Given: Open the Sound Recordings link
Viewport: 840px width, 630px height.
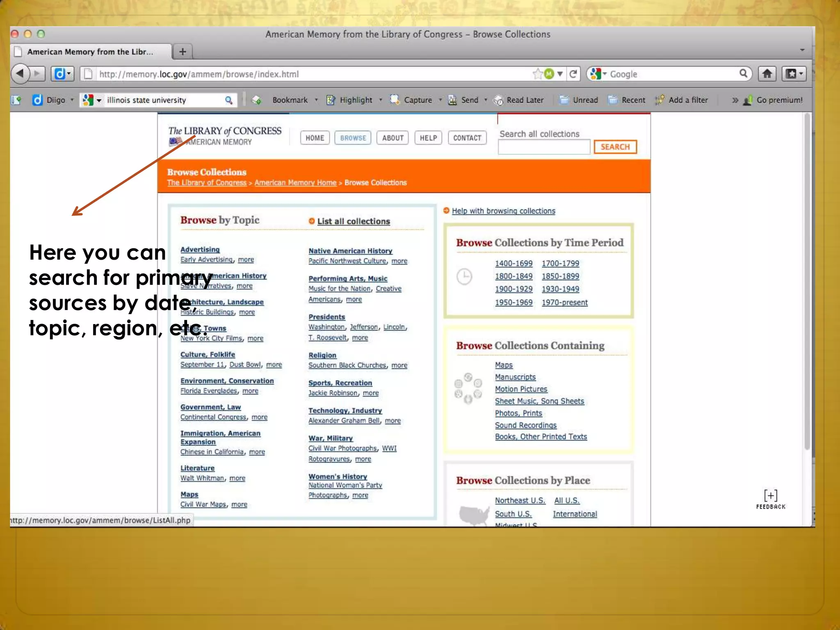Looking at the screenshot, I should click(x=525, y=425).
